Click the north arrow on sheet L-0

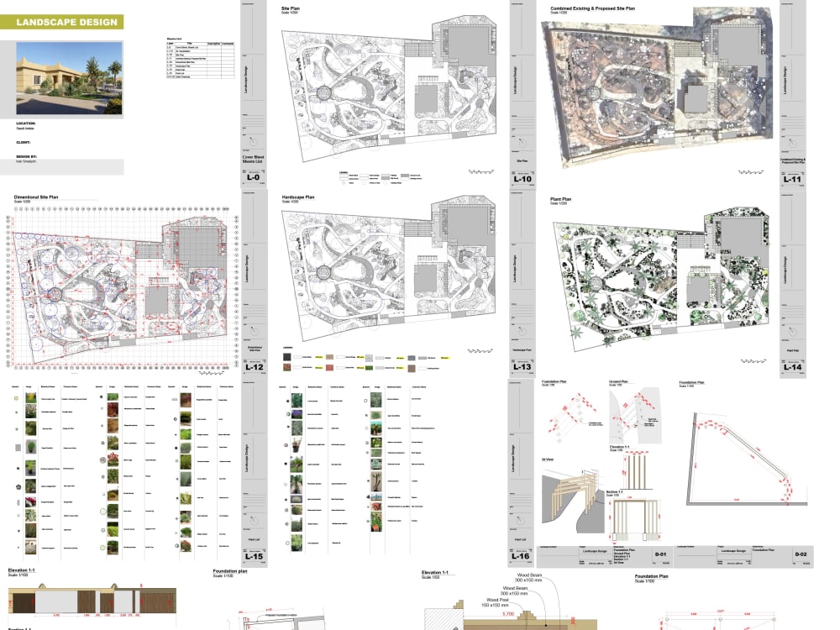pyautogui.click(x=254, y=143)
